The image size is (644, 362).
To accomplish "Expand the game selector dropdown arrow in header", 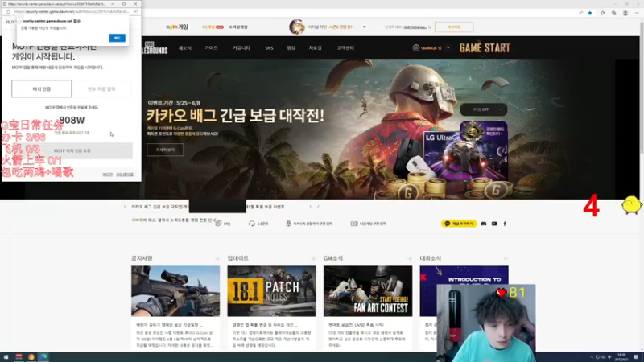I will 365,27.
